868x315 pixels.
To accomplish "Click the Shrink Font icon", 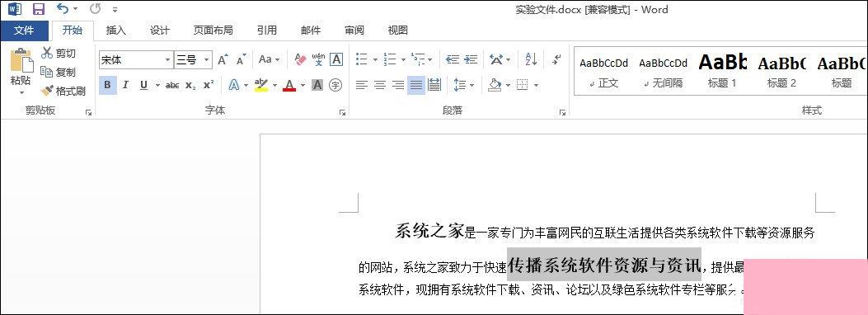I will click(x=241, y=60).
